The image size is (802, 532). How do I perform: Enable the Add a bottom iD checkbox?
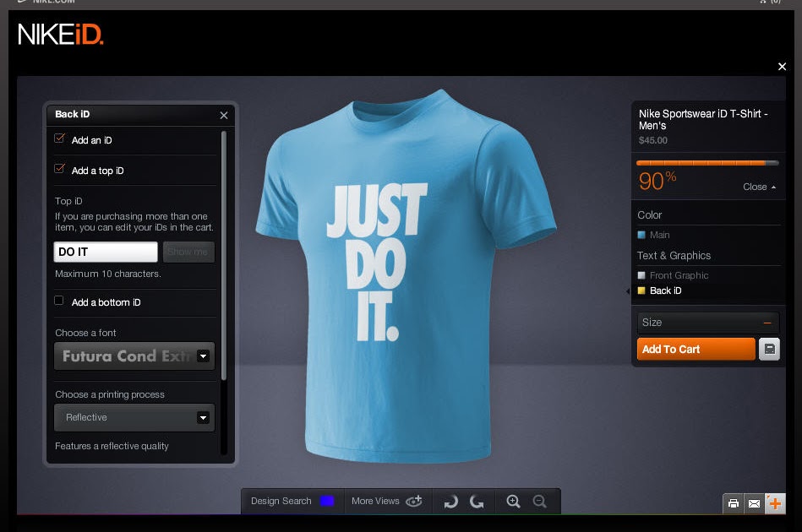(x=59, y=301)
